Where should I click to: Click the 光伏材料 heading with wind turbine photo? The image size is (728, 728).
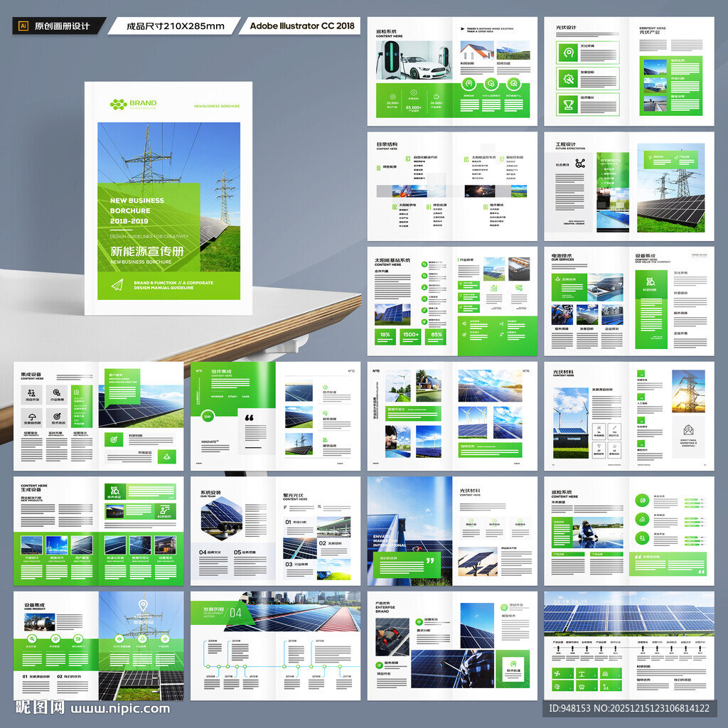click(x=563, y=373)
